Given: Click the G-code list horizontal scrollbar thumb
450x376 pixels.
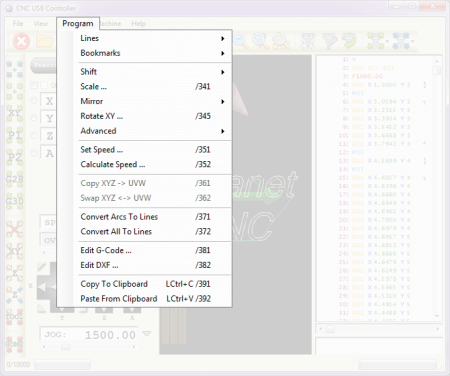Looking at the screenshot, I should [x=330, y=329].
